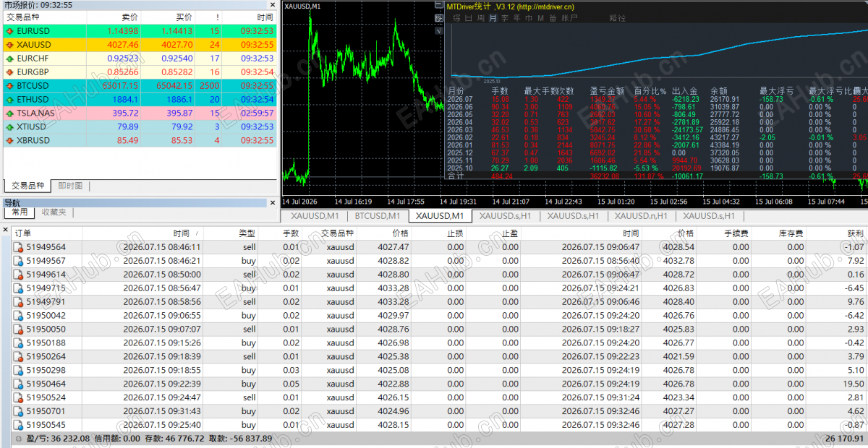Image resolution: width=868 pixels, height=448 pixels.
Task: Open the 收藏夹 tab in Navigator
Action: pos(54,212)
